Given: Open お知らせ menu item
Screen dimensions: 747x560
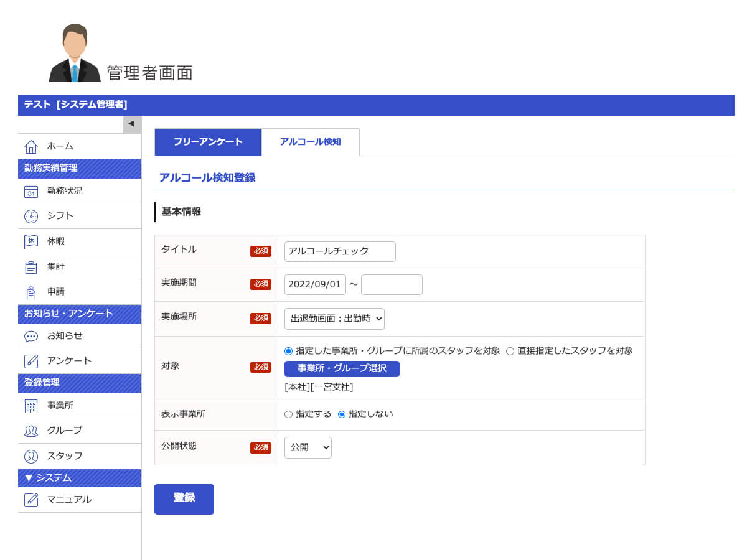Looking at the screenshot, I should (x=80, y=336).
